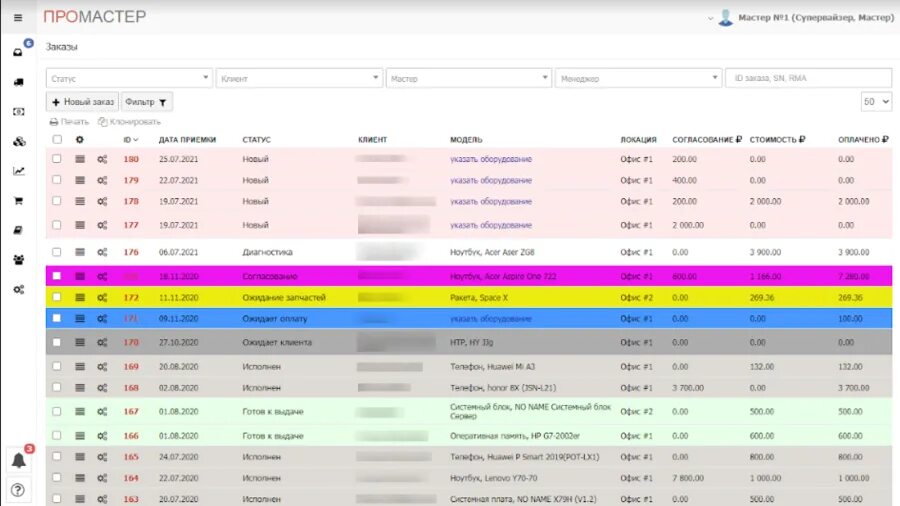Click the Печать button

coord(69,122)
